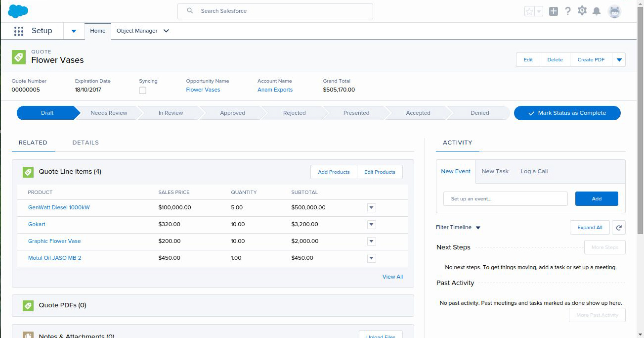
Task: Open the Notifications bell
Action: (x=597, y=11)
